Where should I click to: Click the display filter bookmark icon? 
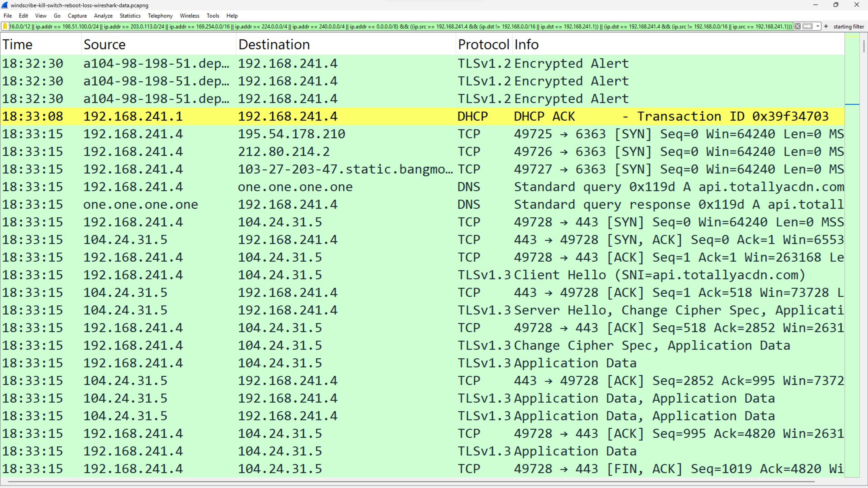point(5,26)
